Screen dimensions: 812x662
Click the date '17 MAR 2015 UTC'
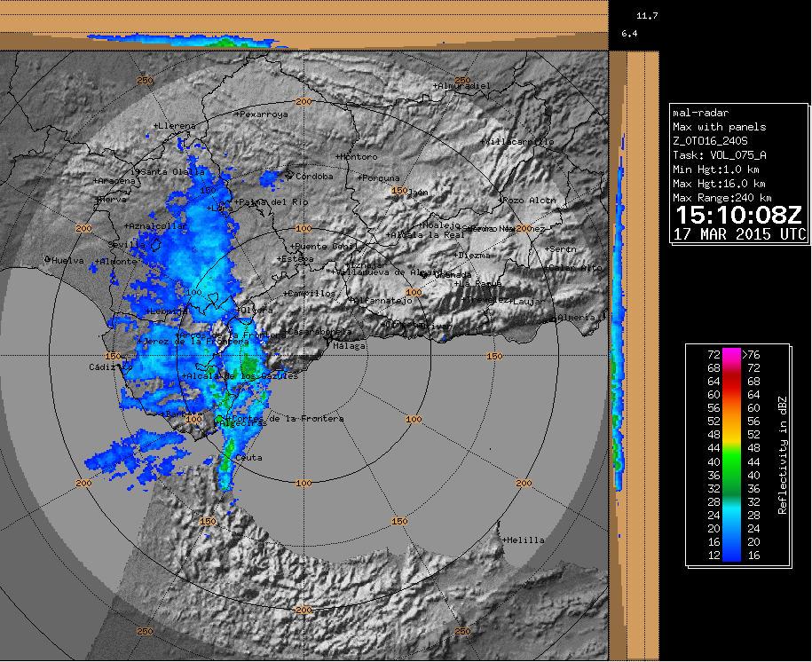point(739,233)
